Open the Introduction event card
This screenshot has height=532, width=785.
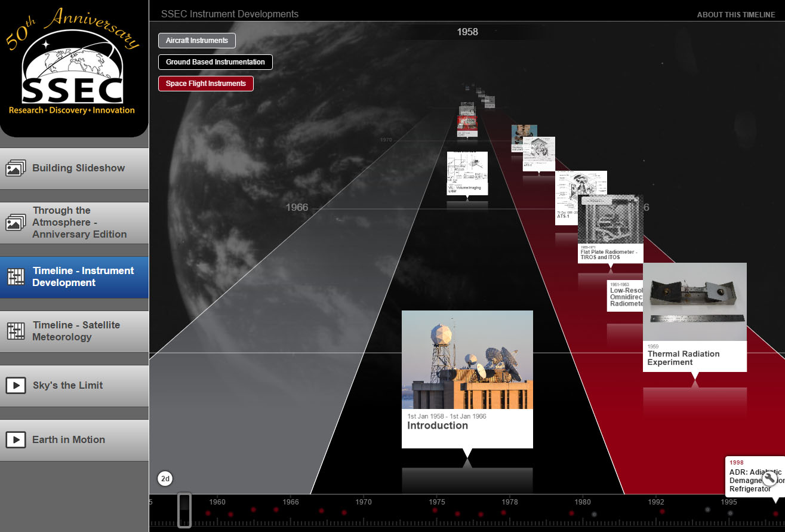pos(467,379)
